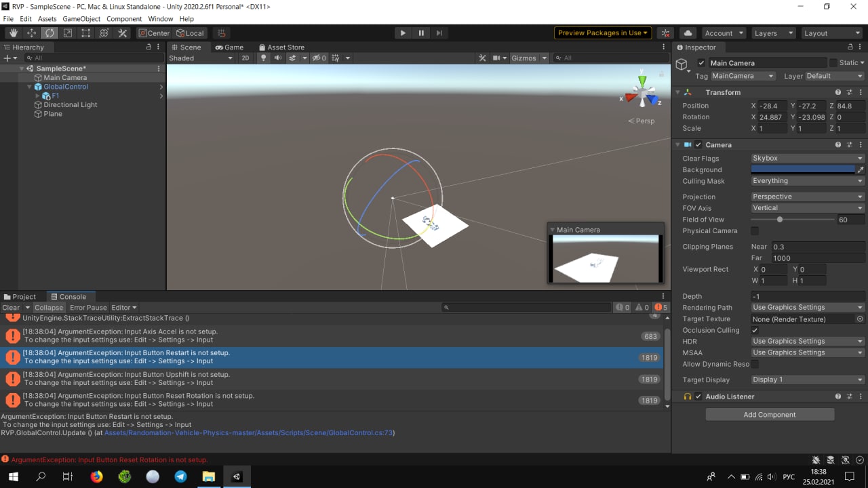
Task: Toggle scene grid visibility icon
Action: [x=335, y=58]
